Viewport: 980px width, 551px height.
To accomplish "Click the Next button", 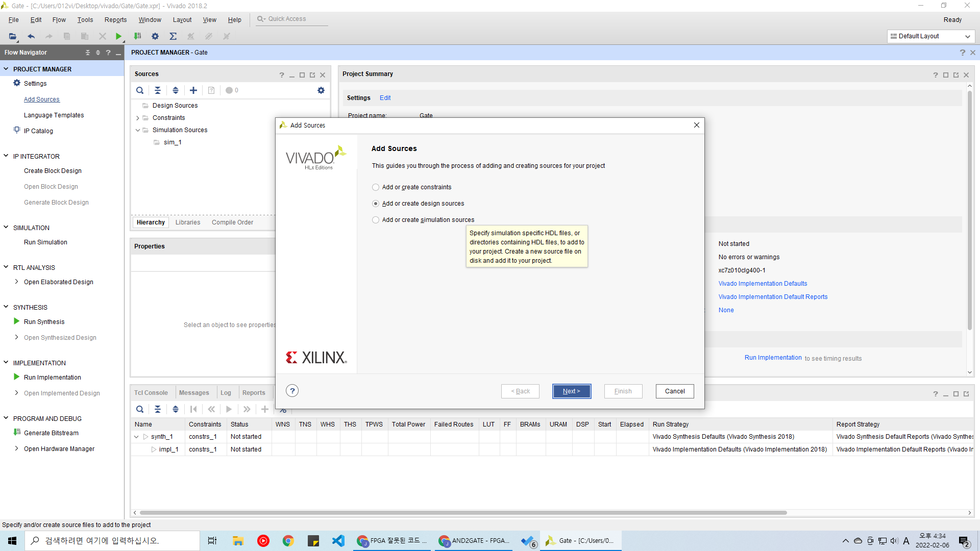I will (571, 391).
